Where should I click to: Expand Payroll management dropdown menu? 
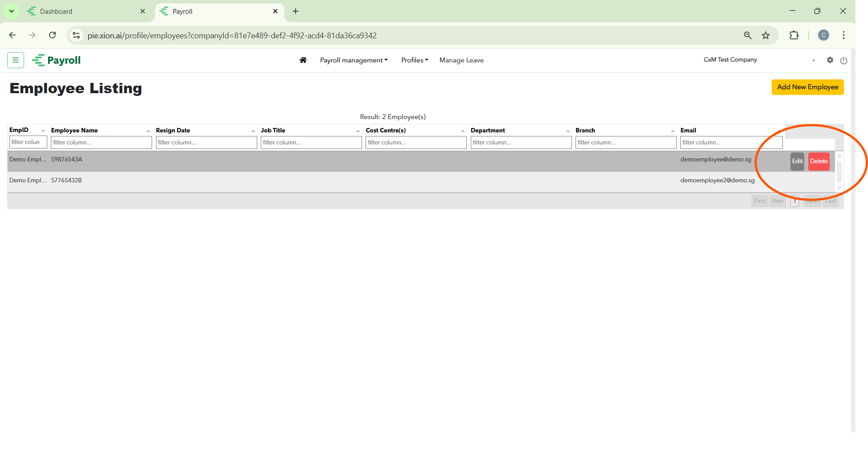tap(354, 60)
